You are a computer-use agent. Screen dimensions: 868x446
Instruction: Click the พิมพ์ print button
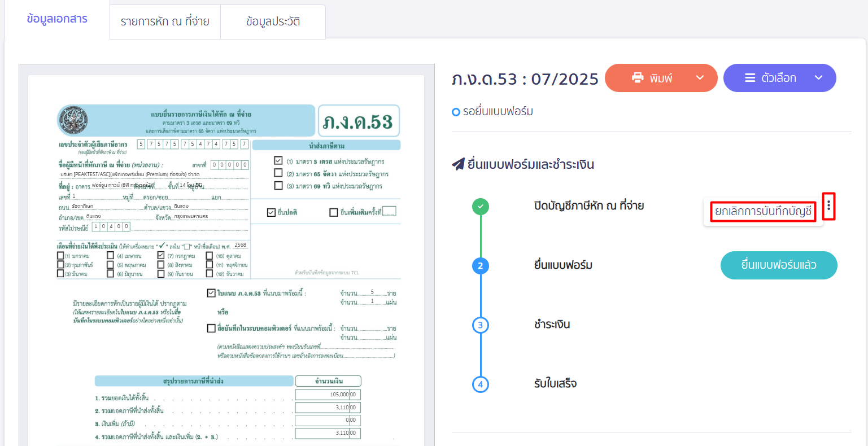661,78
